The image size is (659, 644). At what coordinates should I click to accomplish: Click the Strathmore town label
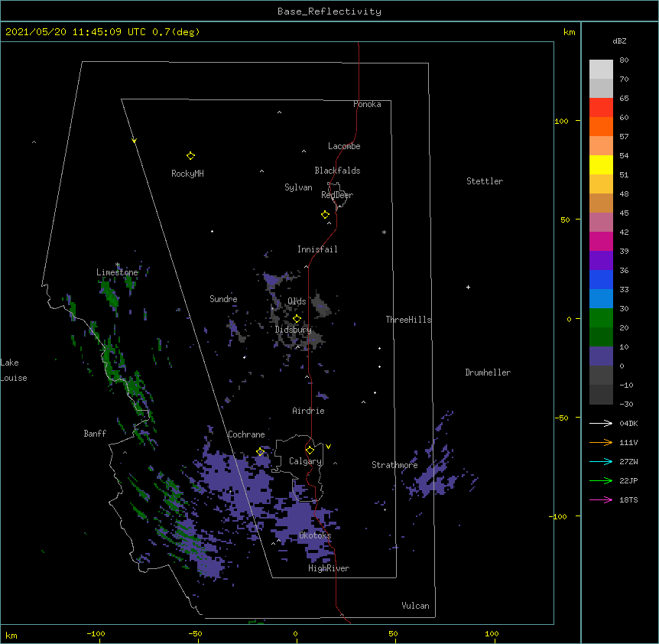pos(394,465)
